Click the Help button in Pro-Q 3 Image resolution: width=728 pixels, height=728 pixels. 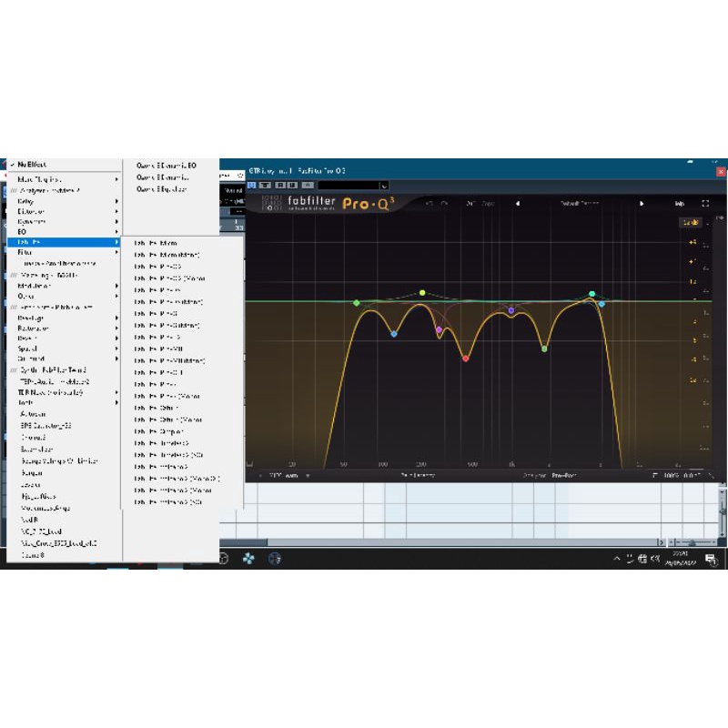[679, 204]
